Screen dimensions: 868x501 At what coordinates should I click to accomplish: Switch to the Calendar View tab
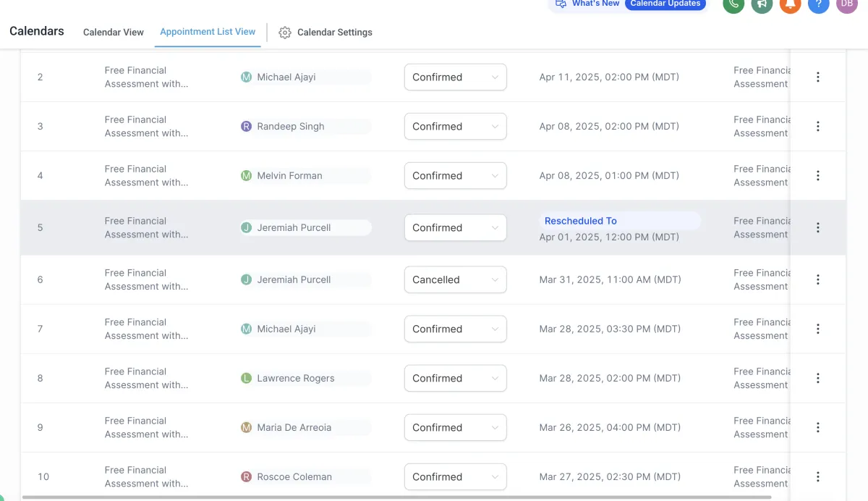(x=114, y=33)
